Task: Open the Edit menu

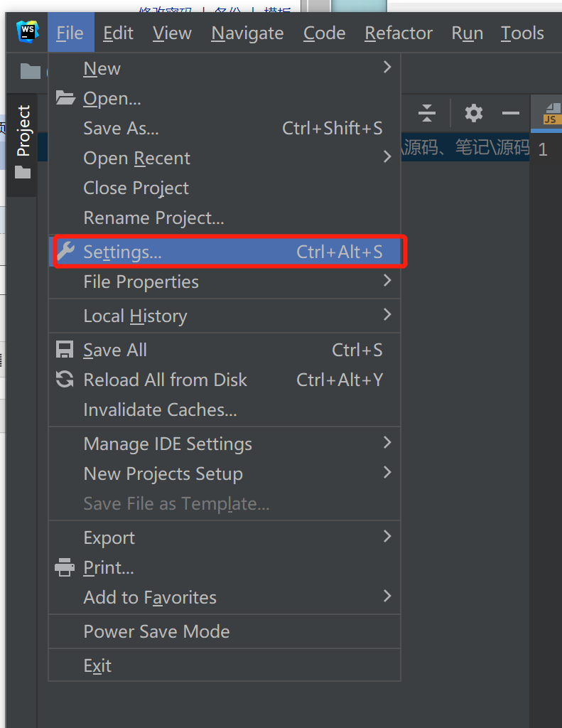Action: tap(118, 33)
